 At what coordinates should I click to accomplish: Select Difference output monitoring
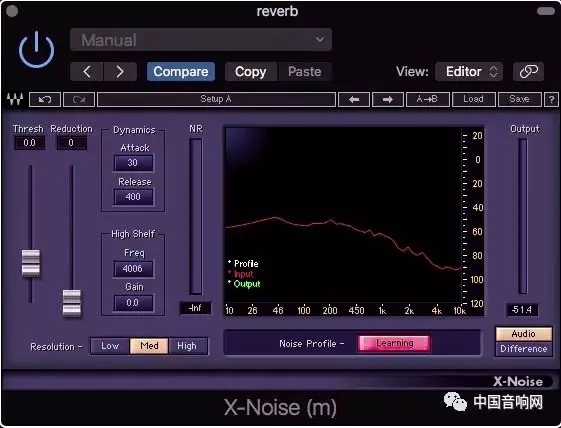[x=523, y=349]
